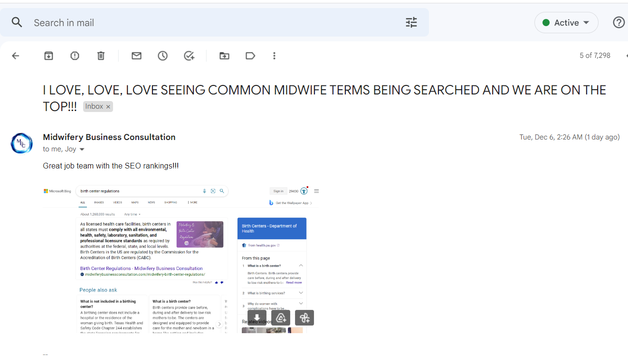Click the email subject 'I LOVE, LOVE, LOVE SEEING'

[324, 98]
